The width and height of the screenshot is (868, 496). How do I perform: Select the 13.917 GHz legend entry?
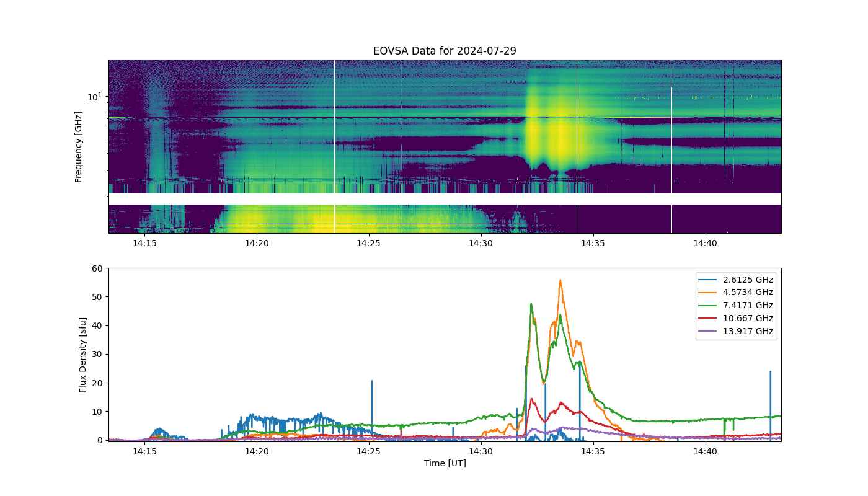tap(736, 332)
